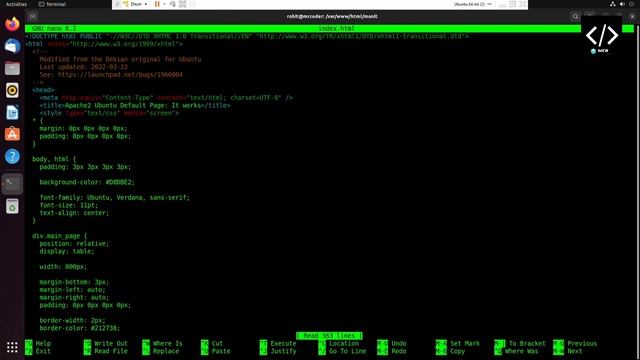Click the terminal title showing /var/www/html/manit
Image resolution: width=640 pixels, height=360 pixels.
coord(332,16)
